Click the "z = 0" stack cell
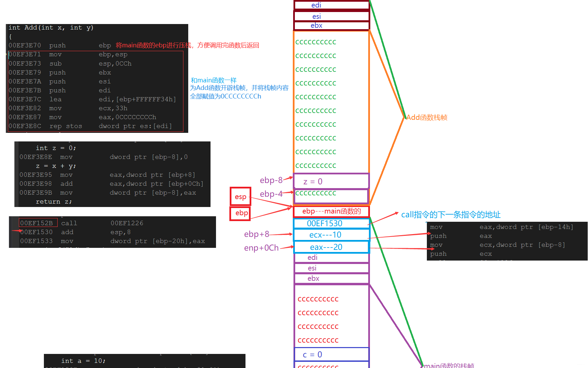The image size is (588, 368). pos(331,181)
